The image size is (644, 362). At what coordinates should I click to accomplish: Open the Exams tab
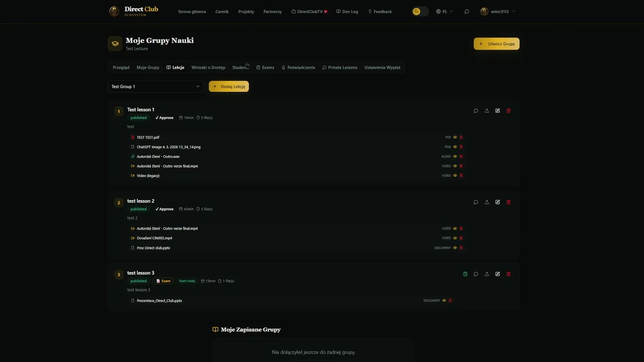265,67
